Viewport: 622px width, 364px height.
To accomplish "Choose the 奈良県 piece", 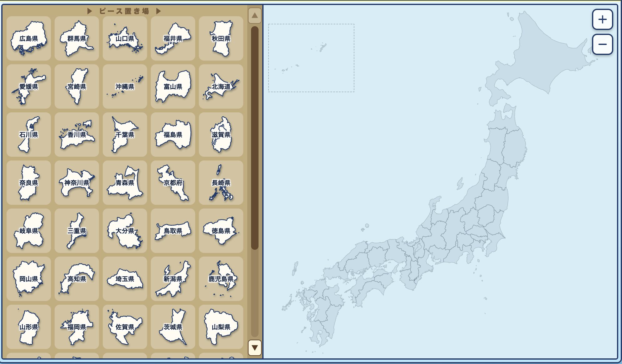I will click(x=29, y=183).
